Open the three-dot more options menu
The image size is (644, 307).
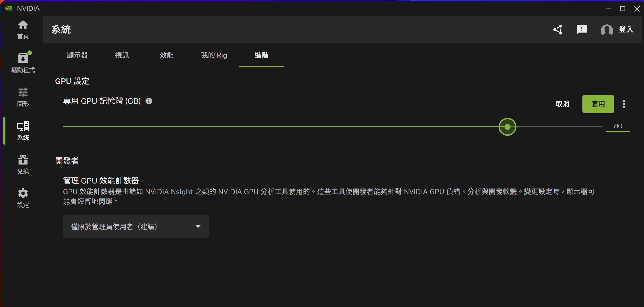(x=624, y=104)
